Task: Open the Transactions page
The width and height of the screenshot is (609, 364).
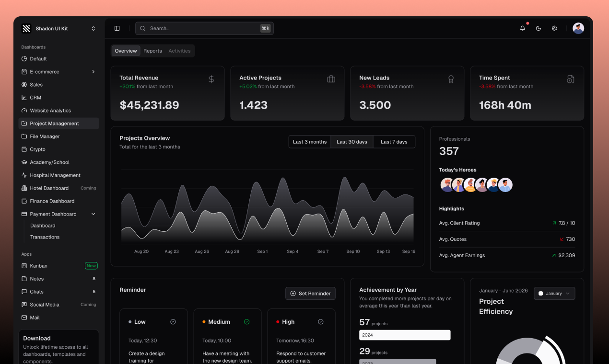Action: pyautogui.click(x=45, y=237)
